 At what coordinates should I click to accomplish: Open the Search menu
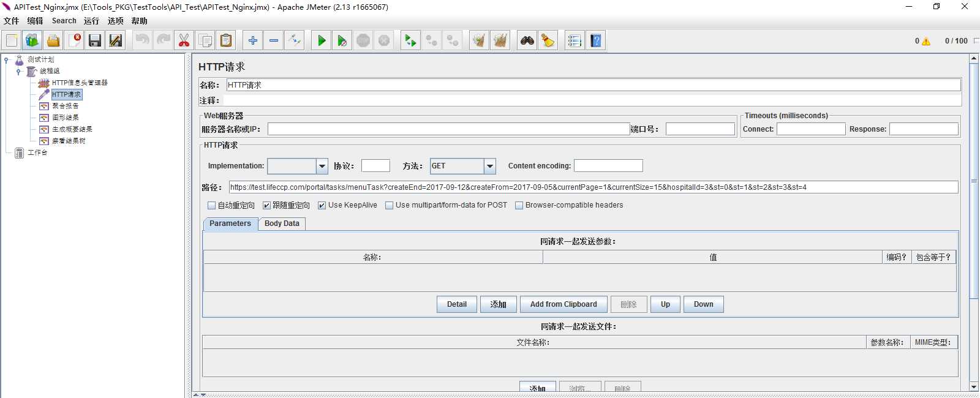point(64,21)
